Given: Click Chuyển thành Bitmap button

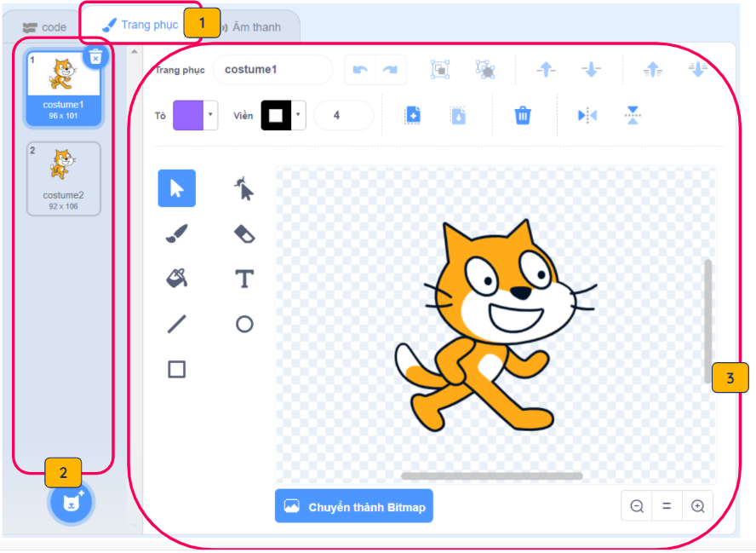Looking at the screenshot, I should [354, 506].
